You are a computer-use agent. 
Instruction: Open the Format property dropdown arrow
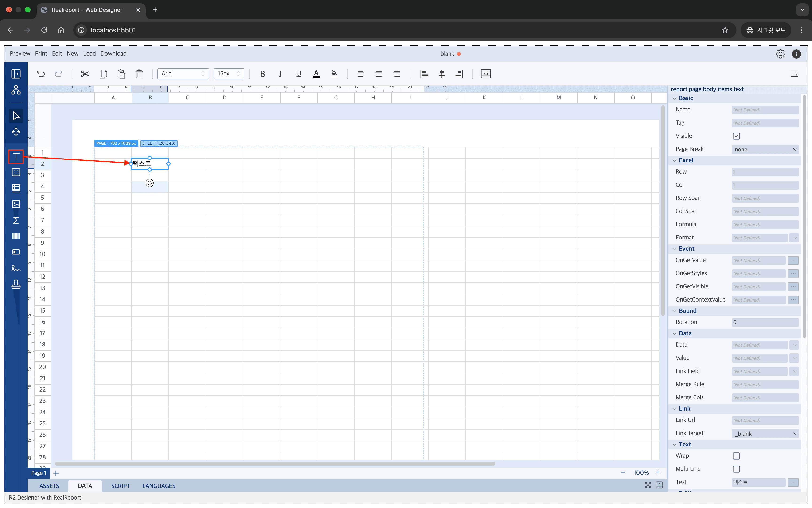coord(794,238)
